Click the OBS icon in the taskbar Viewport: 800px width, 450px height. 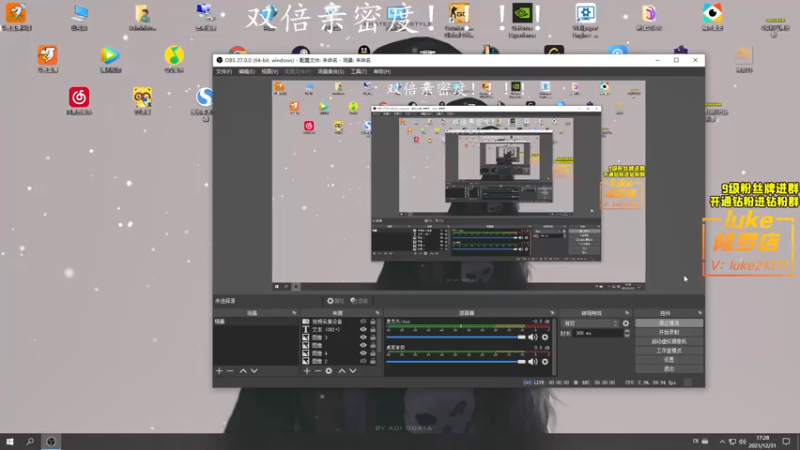[51, 441]
